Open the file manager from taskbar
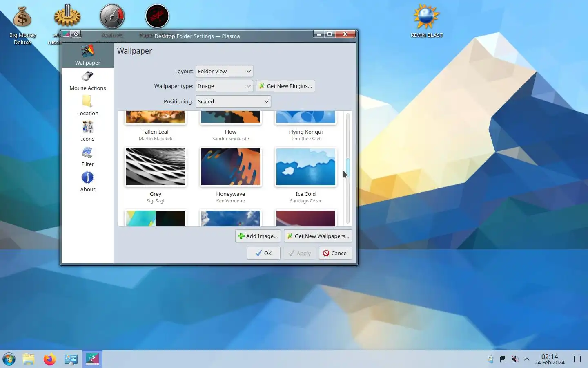This screenshot has width=588, height=368. click(29, 359)
